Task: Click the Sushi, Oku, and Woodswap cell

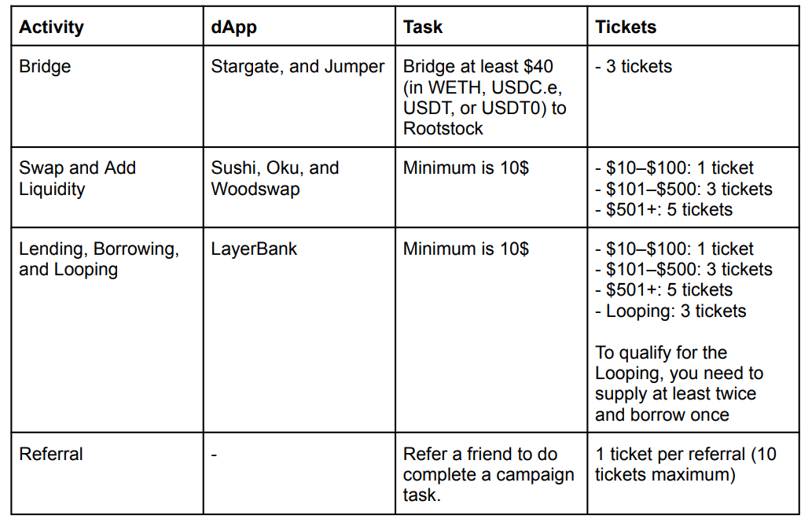Action: 299,187
